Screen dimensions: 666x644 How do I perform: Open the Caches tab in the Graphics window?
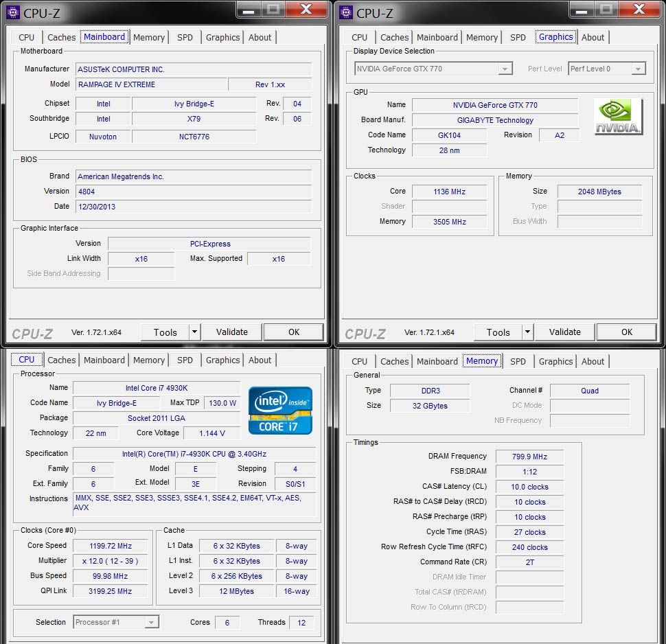click(x=395, y=37)
